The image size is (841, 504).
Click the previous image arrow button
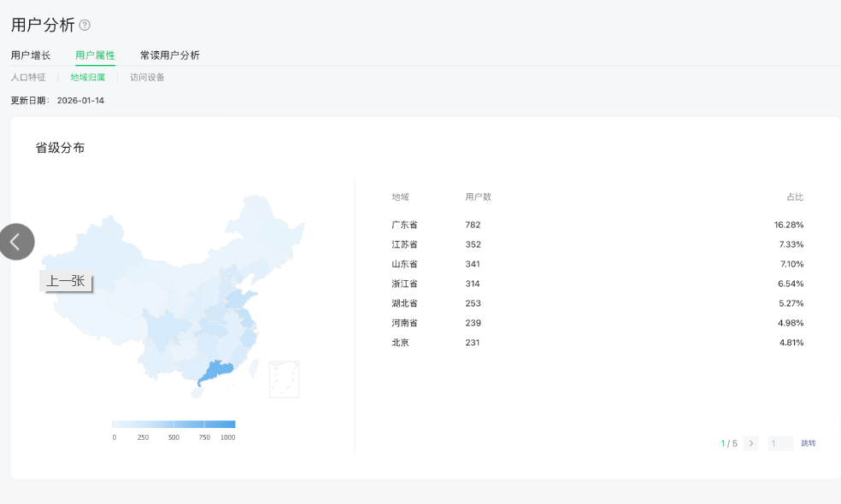(16, 242)
